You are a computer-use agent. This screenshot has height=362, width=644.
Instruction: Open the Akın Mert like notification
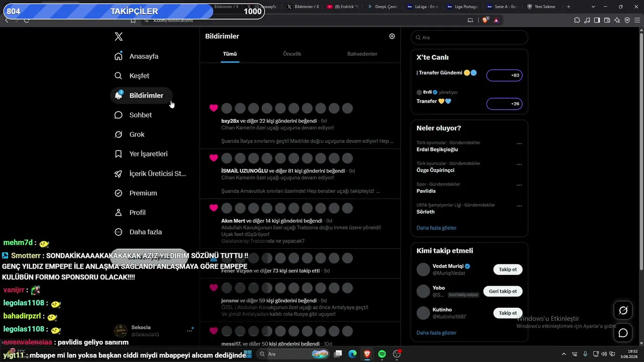(300, 224)
